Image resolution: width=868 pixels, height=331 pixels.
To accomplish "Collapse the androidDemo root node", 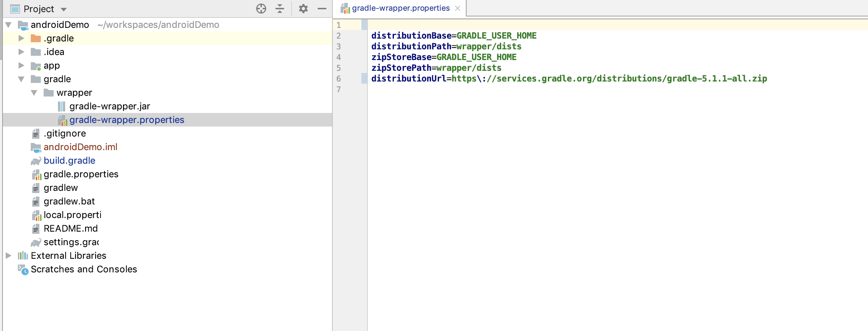I will (x=9, y=25).
